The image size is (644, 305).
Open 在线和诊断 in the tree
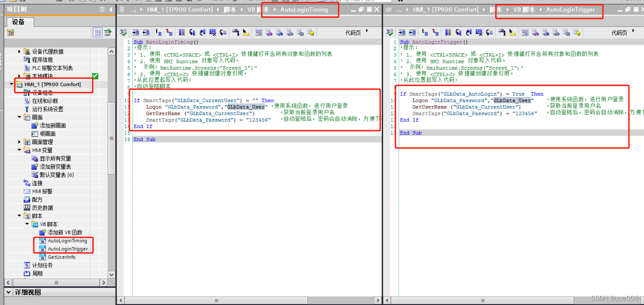click(x=45, y=101)
